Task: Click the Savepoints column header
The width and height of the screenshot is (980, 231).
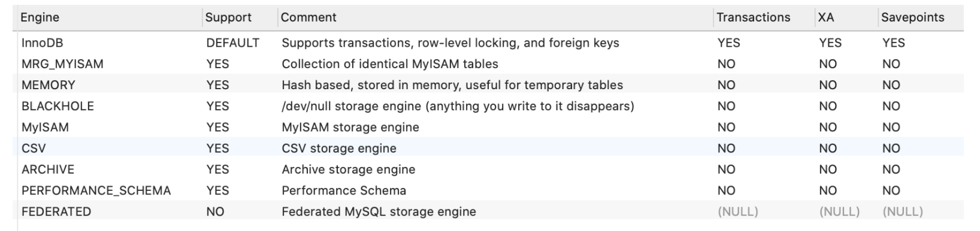Action: click(921, 18)
